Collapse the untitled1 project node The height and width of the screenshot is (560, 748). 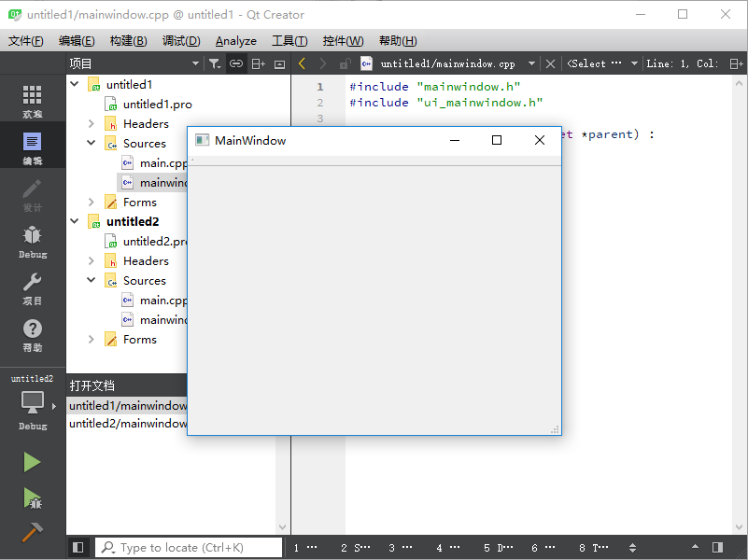coord(75,84)
